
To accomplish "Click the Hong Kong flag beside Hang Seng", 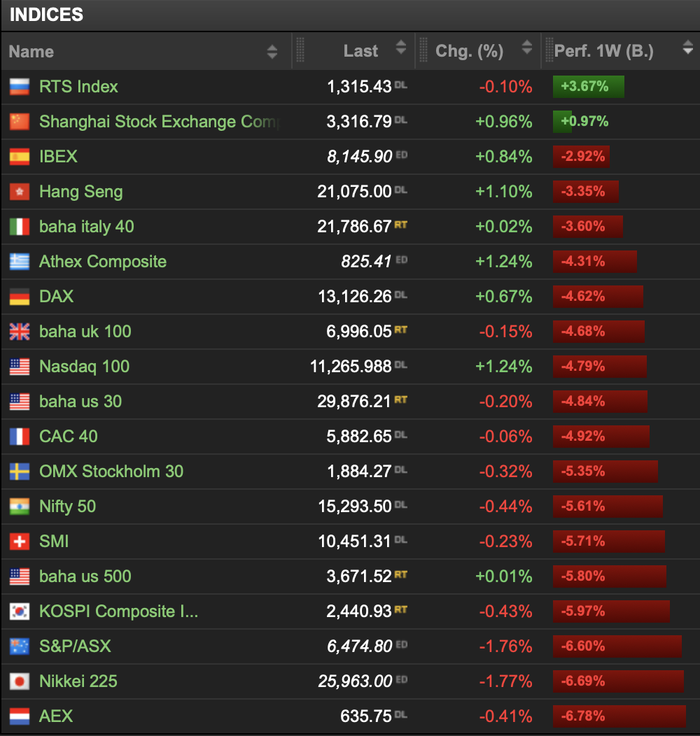I will point(20,192).
